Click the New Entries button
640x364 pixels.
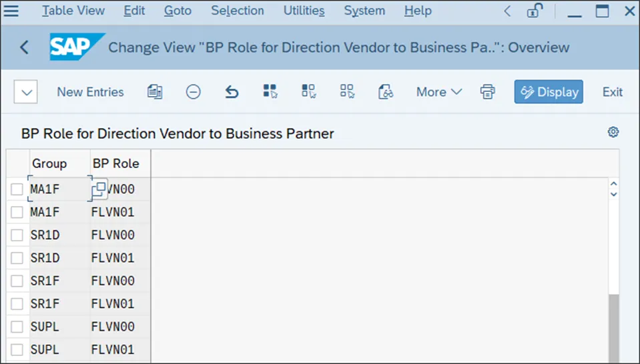(x=90, y=92)
